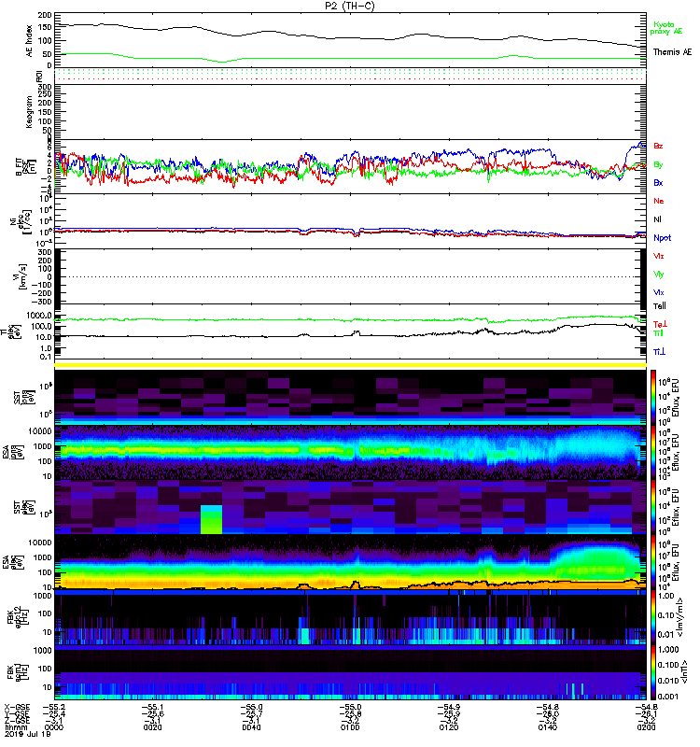700x747 pixels.
Task: Click the 0200 time tick label
Action: tap(646, 727)
